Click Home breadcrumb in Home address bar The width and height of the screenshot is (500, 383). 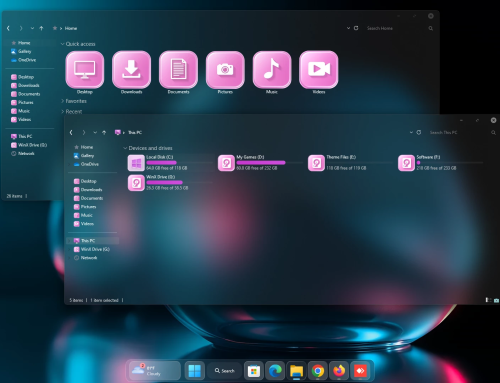pyautogui.click(x=71, y=28)
